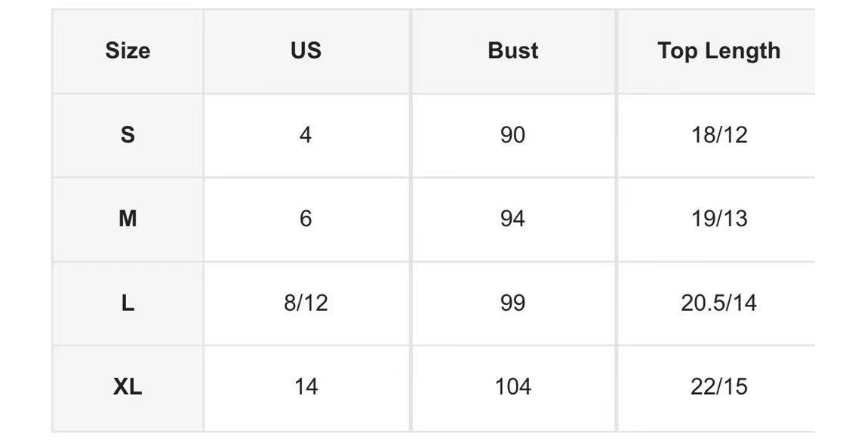Click the Size column header
This screenshot has height=442, width=857.
pos(127,52)
